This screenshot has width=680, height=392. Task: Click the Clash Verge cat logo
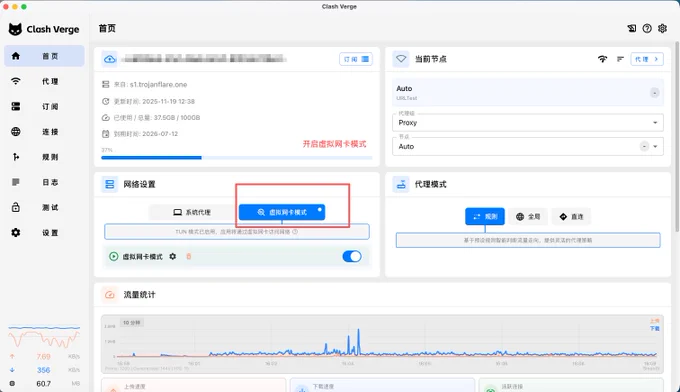click(15, 29)
